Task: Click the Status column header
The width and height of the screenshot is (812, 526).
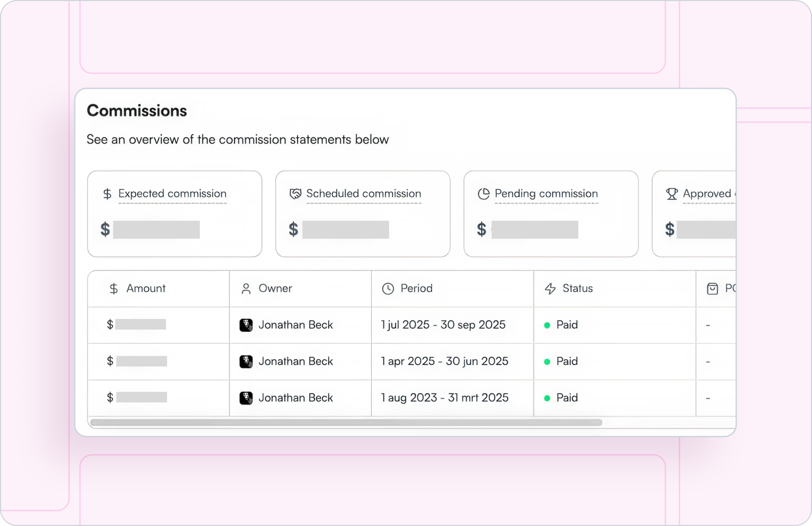Action: coord(577,288)
